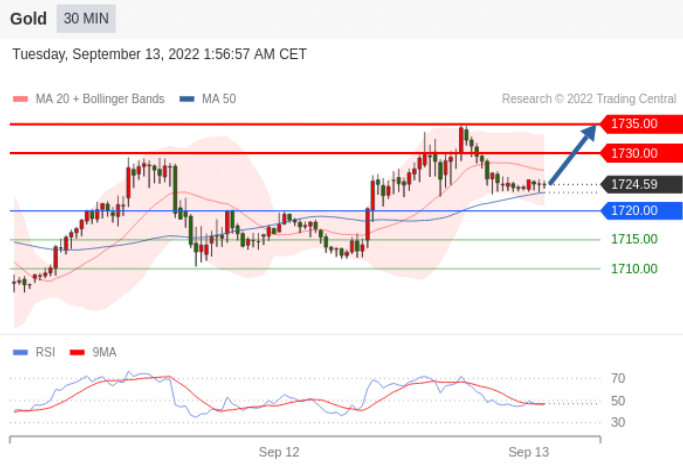Screen dimensions: 683x469
Task: Click the 30 MIN timeframe button
Action: point(86,19)
